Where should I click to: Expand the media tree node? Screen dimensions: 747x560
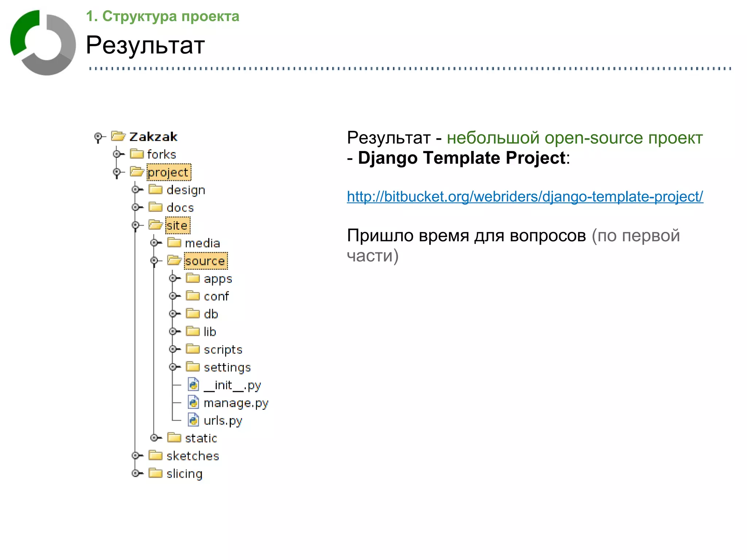pos(154,242)
